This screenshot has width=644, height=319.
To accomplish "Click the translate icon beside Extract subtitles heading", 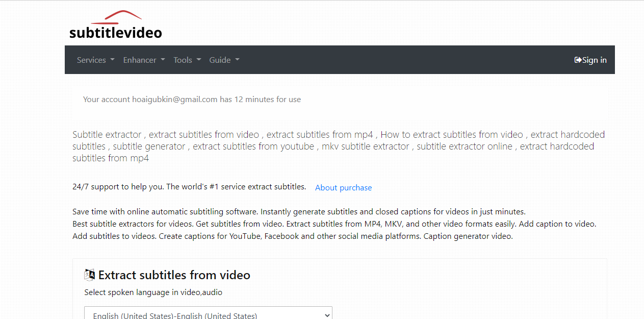I will click(x=89, y=275).
